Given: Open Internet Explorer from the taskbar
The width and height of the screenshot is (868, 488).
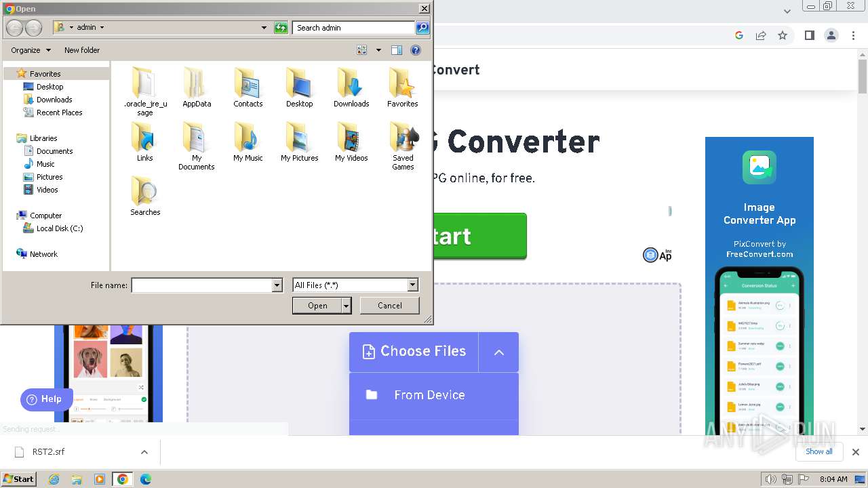Looking at the screenshot, I should pos(54,479).
